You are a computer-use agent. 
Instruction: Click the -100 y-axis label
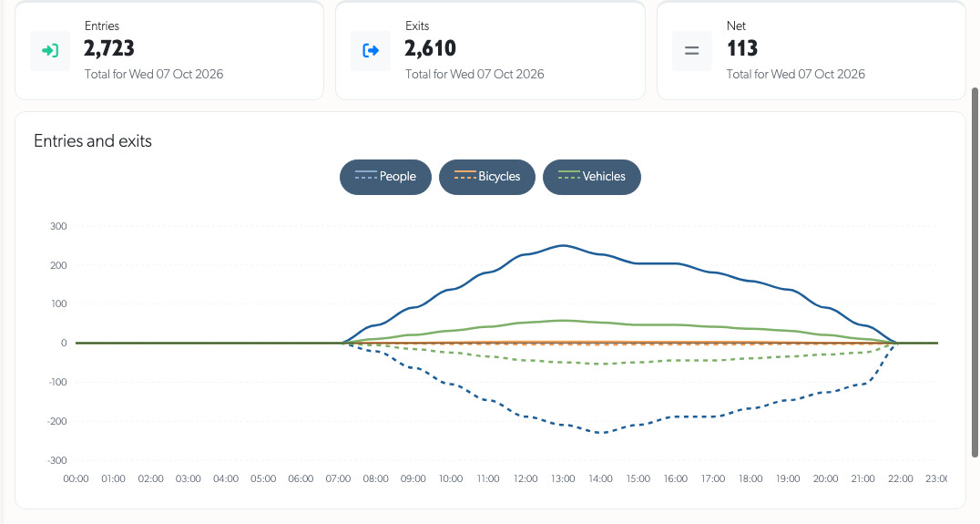56,382
